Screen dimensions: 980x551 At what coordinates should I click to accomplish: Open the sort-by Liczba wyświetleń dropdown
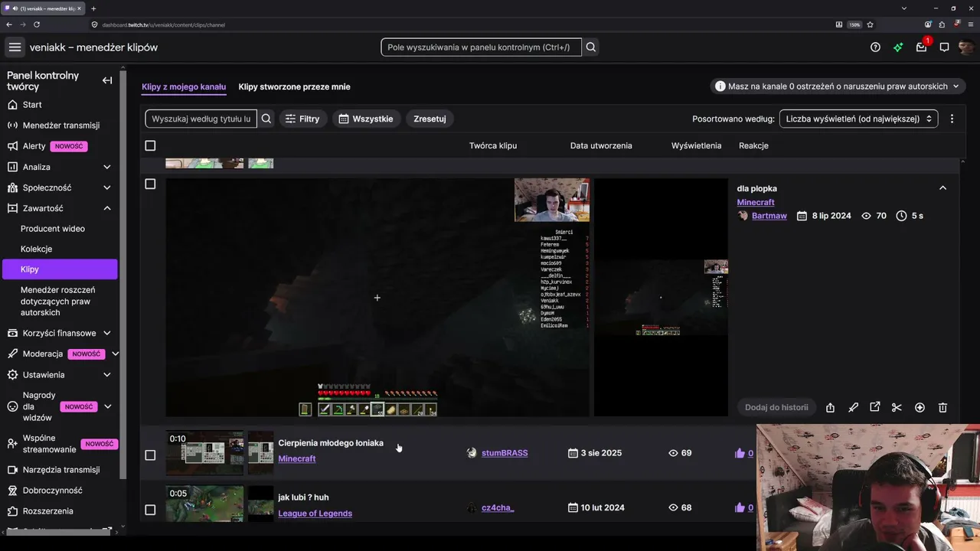(x=858, y=119)
